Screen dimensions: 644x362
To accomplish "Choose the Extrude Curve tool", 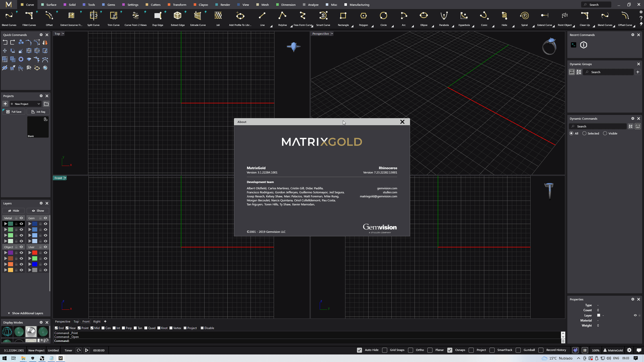I will (198, 16).
